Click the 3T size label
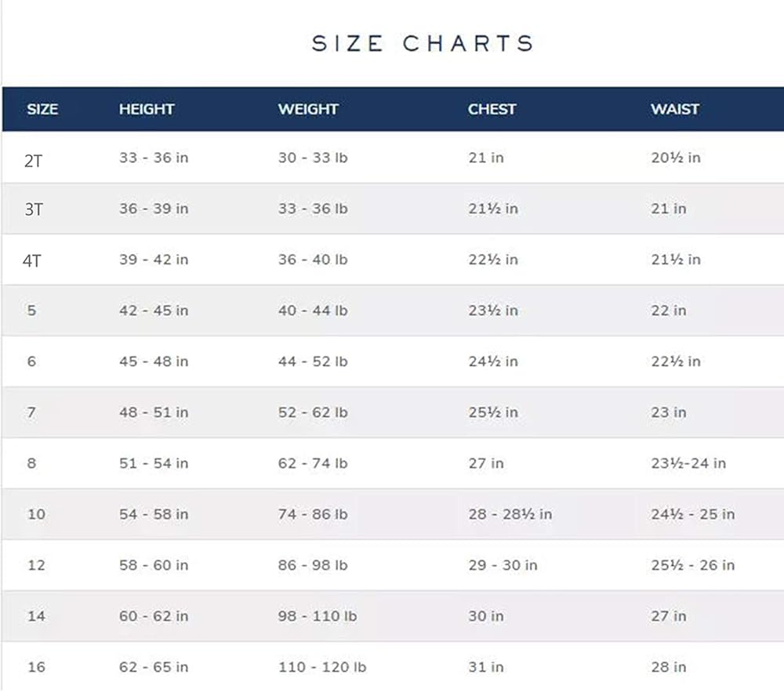The width and height of the screenshot is (784, 692). (x=34, y=210)
